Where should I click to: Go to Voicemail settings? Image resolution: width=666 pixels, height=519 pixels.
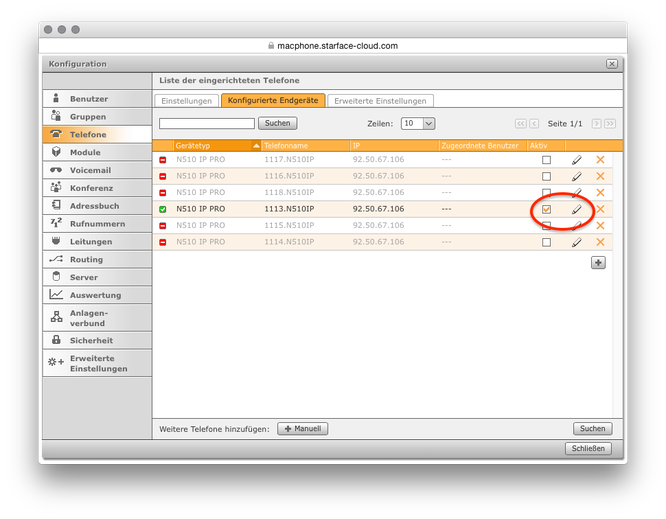pos(97,170)
